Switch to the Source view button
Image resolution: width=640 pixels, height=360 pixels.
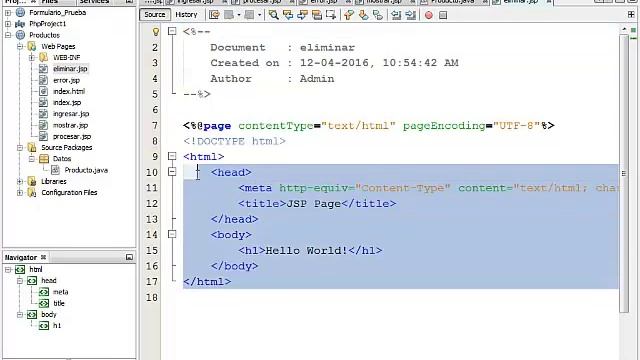pos(155,15)
